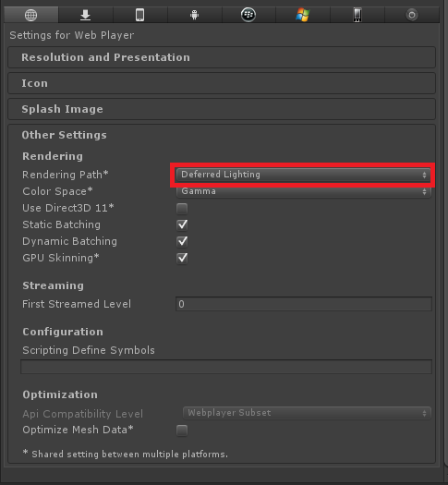The width and height of the screenshot is (448, 485).
Task: Choose the BlackBerry platform icon
Action: 248,15
